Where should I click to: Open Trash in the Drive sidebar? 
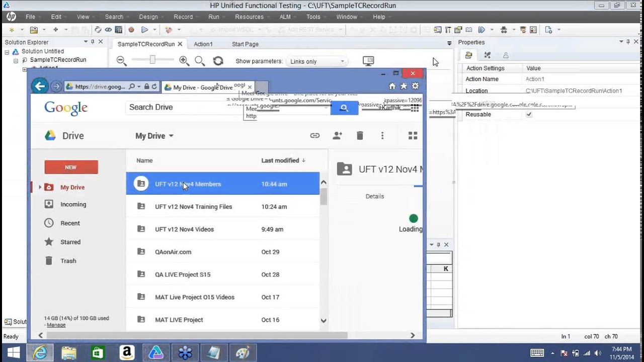click(x=68, y=261)
